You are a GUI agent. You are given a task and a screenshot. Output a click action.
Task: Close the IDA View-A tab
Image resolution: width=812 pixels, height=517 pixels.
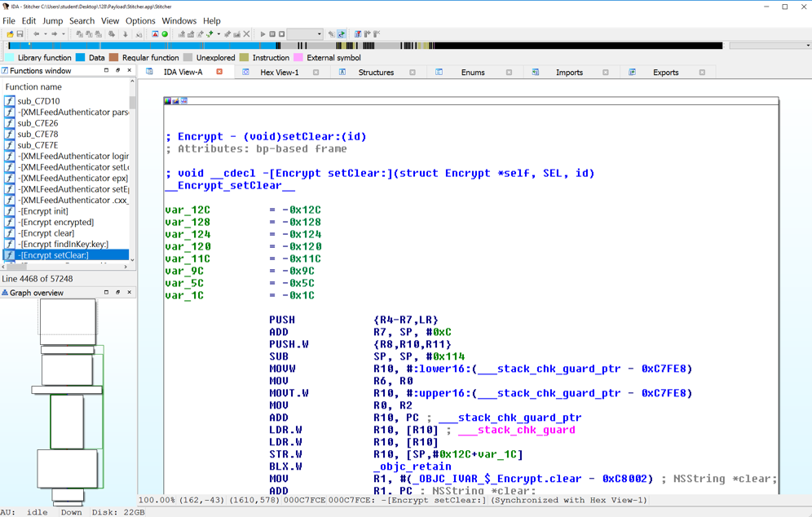219,72
